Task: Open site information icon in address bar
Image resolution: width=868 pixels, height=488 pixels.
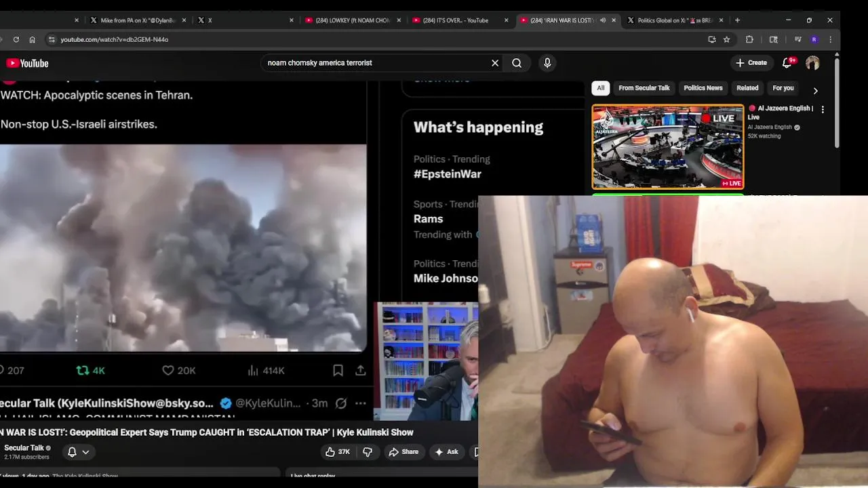Action: pos(52,39)
